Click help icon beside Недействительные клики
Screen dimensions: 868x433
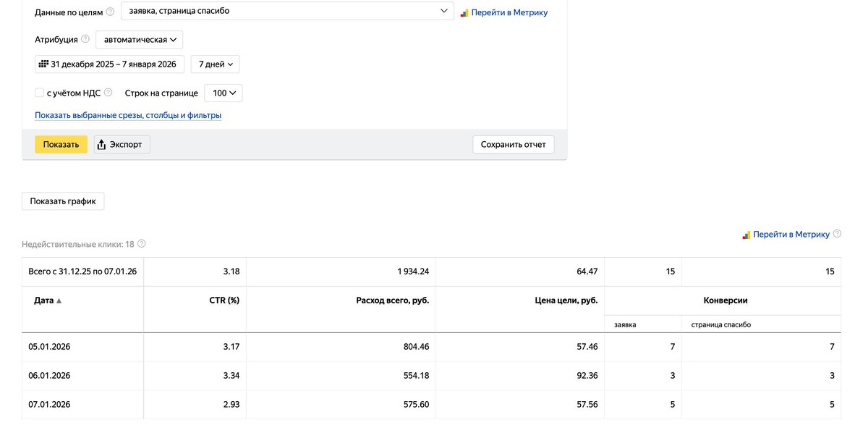point(141,244)
